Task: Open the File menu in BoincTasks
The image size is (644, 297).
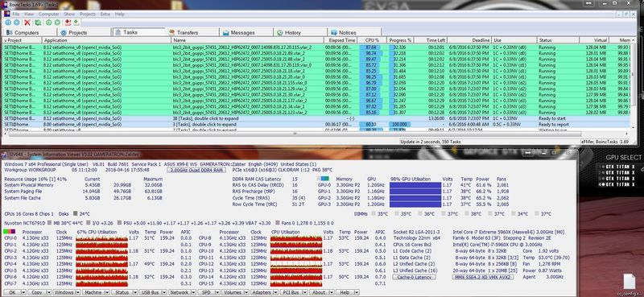Action: pyautogui.click(x=15, y=14)
